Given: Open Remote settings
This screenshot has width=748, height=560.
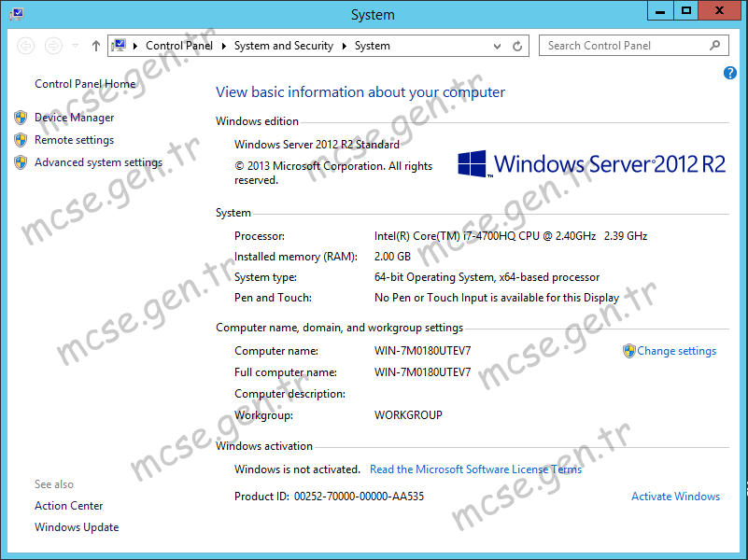Looking at the screenshot, I should [75, 140].
